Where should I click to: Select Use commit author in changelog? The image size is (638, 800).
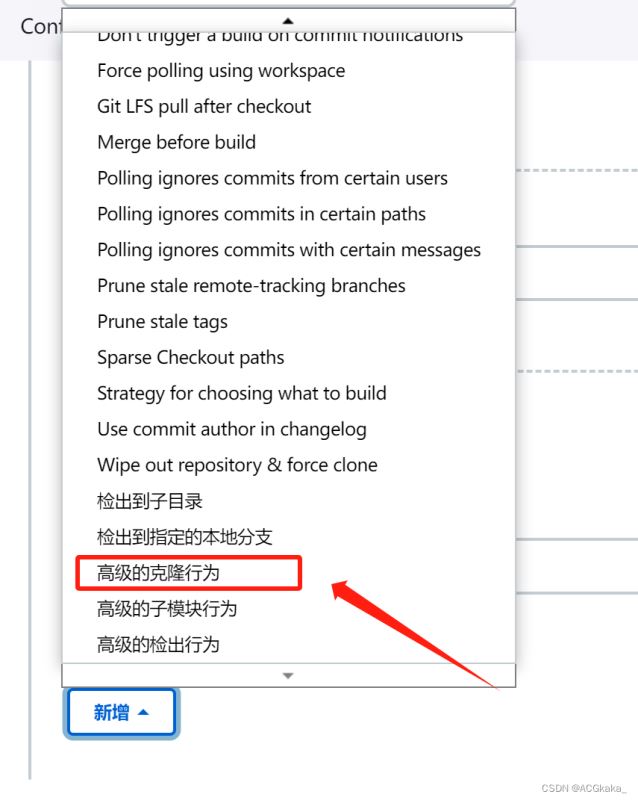point(288,429)
